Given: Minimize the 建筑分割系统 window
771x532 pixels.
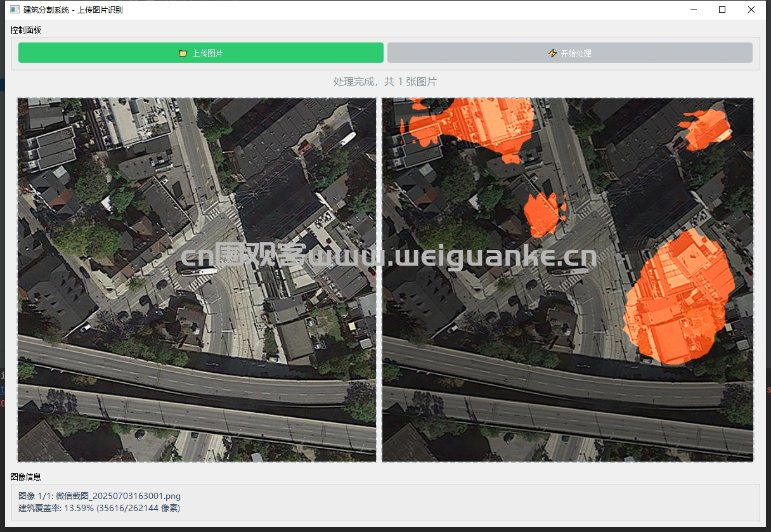Looking at the screenshot, I should coord(693,10).
